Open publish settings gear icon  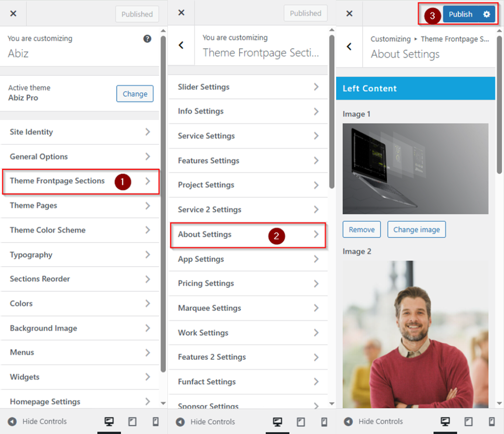(x=486, y=14)
